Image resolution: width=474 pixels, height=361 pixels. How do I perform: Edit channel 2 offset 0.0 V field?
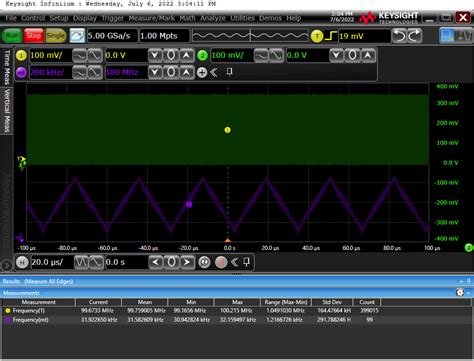(x=307, y=55)
